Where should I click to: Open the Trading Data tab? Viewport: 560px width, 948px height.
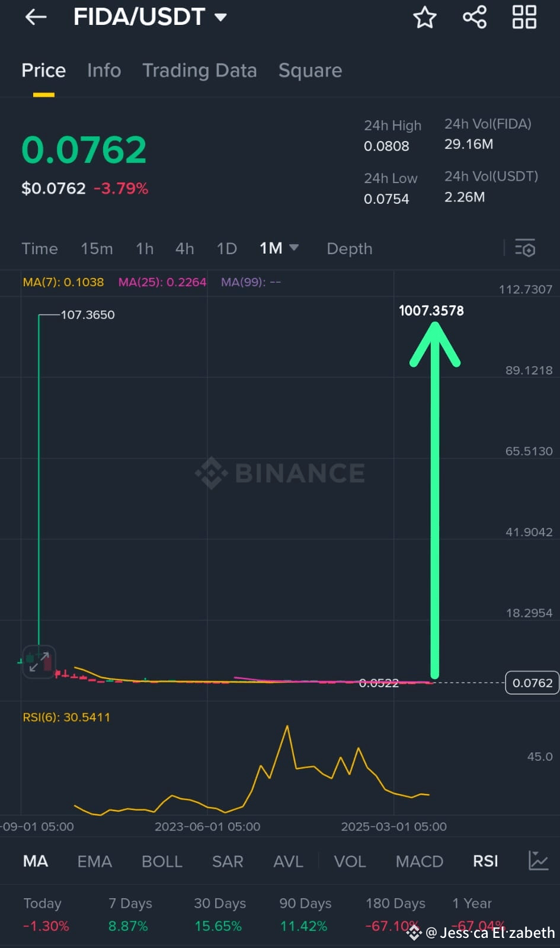coord(200,71)
